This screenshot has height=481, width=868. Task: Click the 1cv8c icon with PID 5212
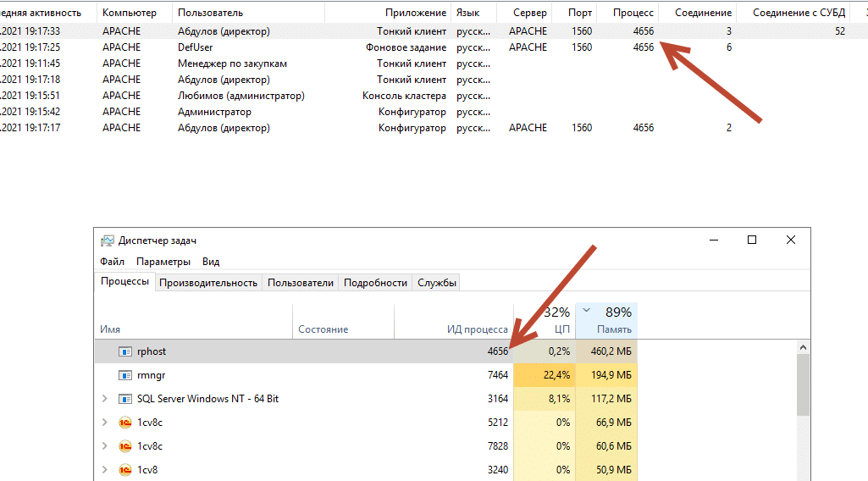click(x=125, y=423)
